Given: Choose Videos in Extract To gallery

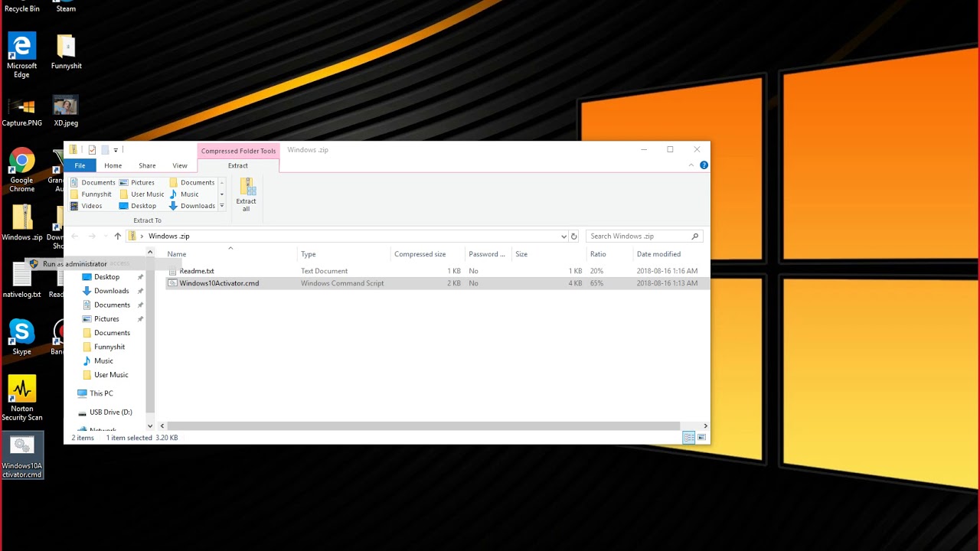Looking at the screenshot, I should click(x=87, y=206).
